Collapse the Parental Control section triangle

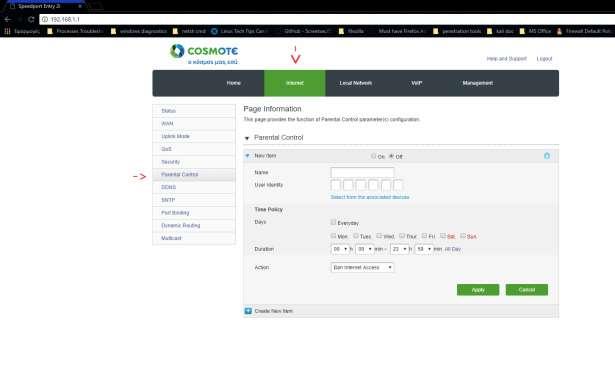click(x=247, y=138)
